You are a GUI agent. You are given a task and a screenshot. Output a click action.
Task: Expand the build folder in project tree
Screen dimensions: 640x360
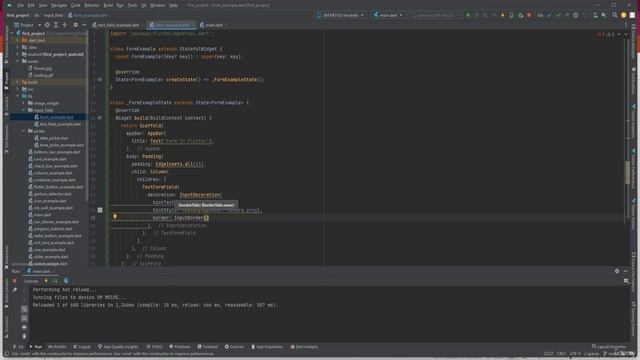18,82
